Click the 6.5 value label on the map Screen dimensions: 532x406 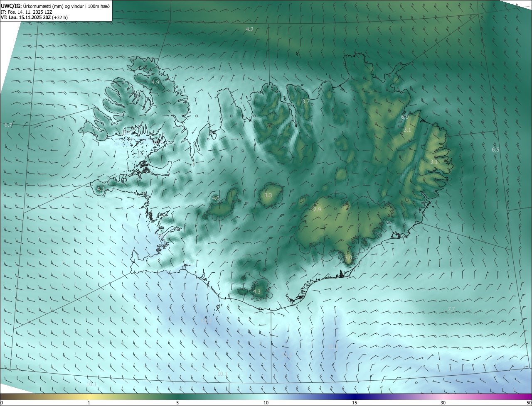495,149
